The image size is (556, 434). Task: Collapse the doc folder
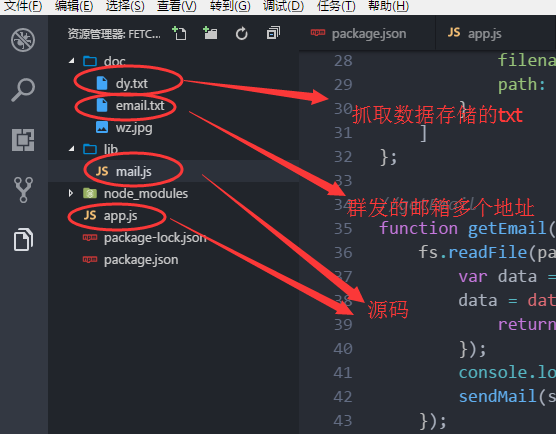72,61
